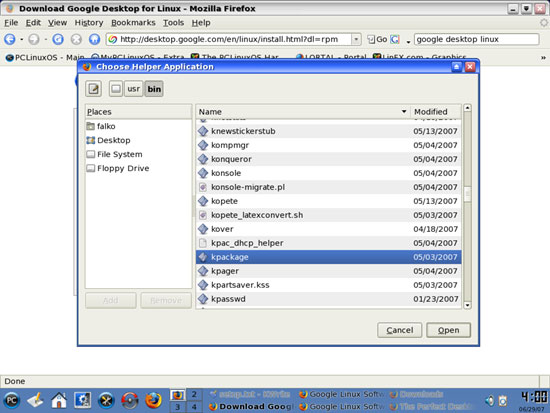
Task: Select kpasswd file row
Action: [329, 299]
